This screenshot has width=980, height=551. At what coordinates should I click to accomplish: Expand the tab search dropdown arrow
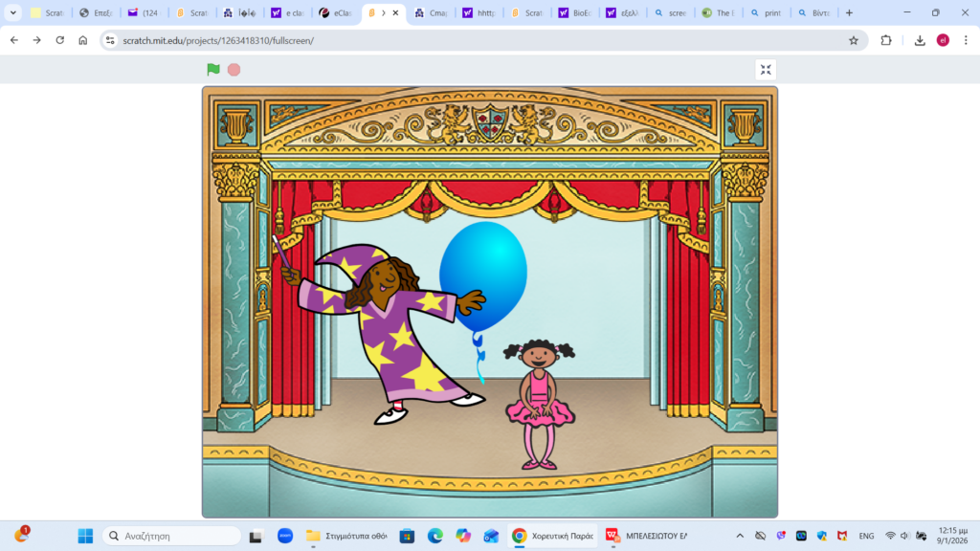13,13
